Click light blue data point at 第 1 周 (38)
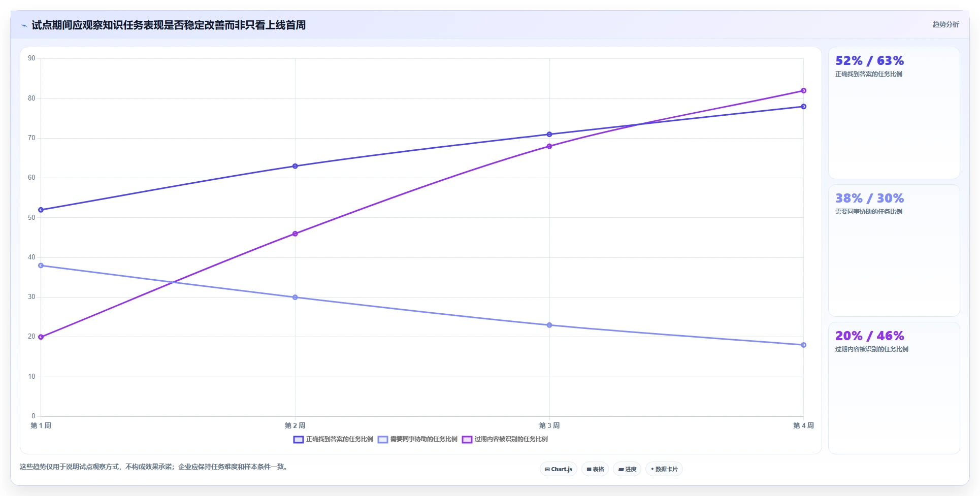The image size is (980, 496). pos(41,266)
